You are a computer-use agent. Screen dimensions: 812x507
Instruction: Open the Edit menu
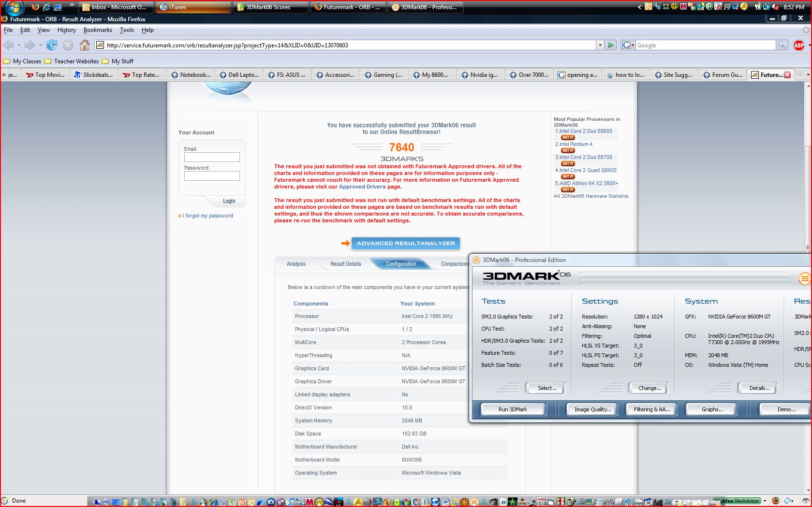pyautogui.click(x=25, y=30)
